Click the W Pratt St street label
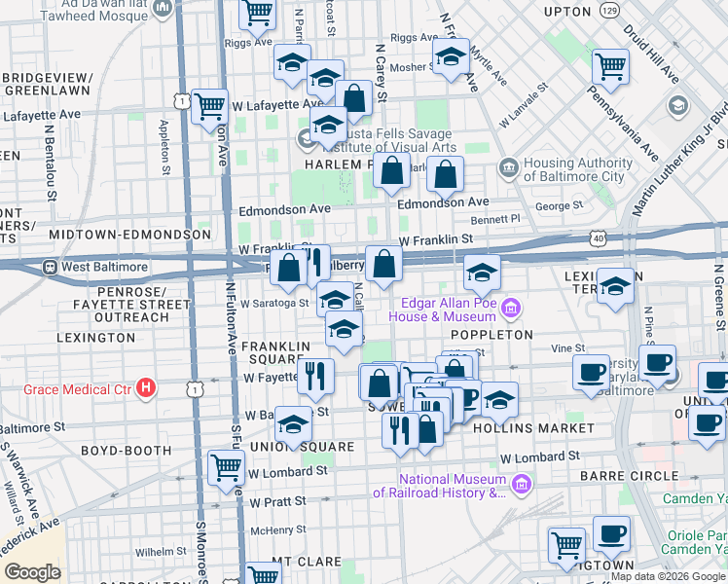The width and height of the screenshot is (728, 584). pyautogui.click(x=277, y=502)
